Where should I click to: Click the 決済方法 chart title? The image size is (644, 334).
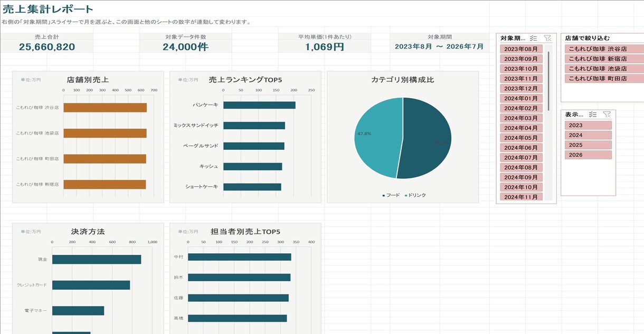click(88, 232)
